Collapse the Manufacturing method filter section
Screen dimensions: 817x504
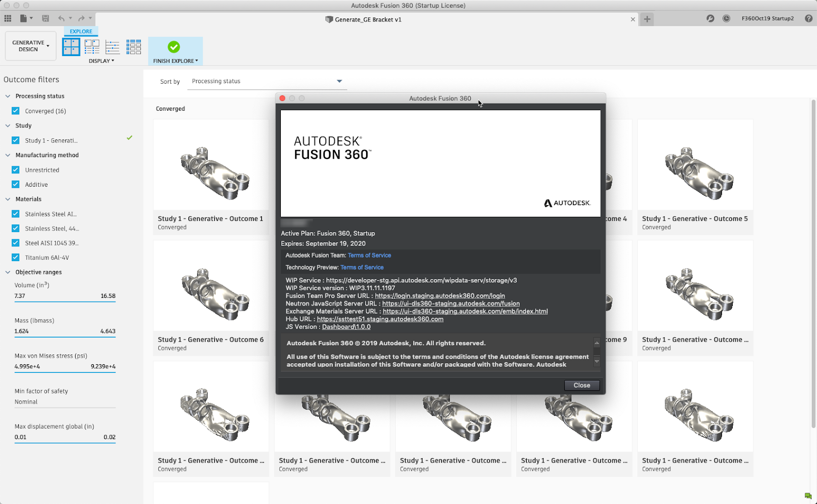pyautogui.click(x=8, y=155)
